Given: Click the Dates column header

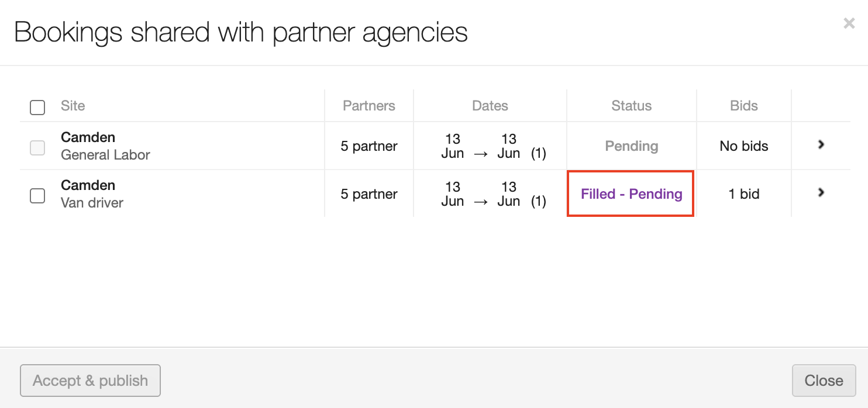Looking at the screenshot, I should [490, 106].
